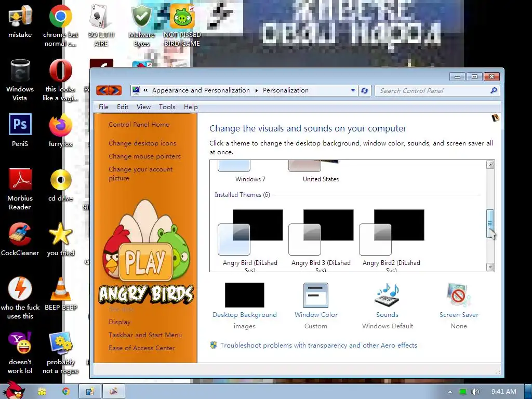Click the help icon at top right of panel
This screenshot has width=532, height=399.
pos(495,118)
